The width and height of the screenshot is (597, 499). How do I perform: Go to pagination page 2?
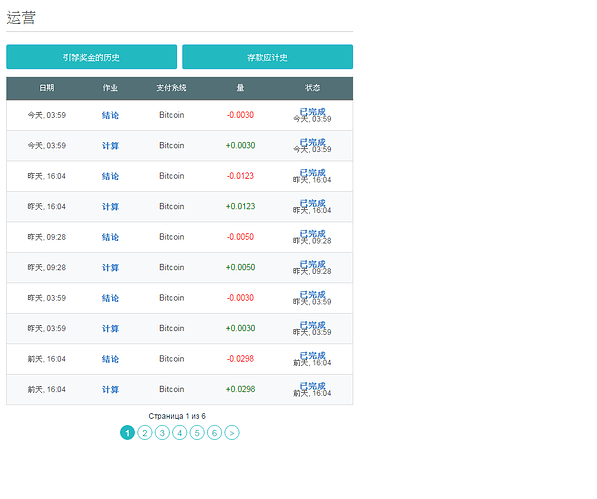coord(145,433)
